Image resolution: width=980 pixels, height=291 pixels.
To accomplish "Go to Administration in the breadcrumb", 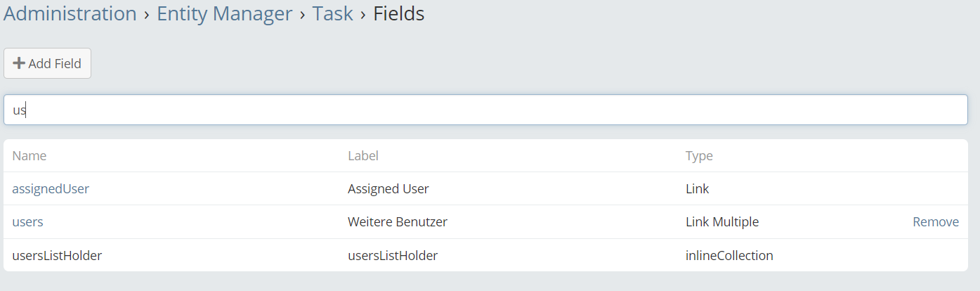I will point(70,13).
